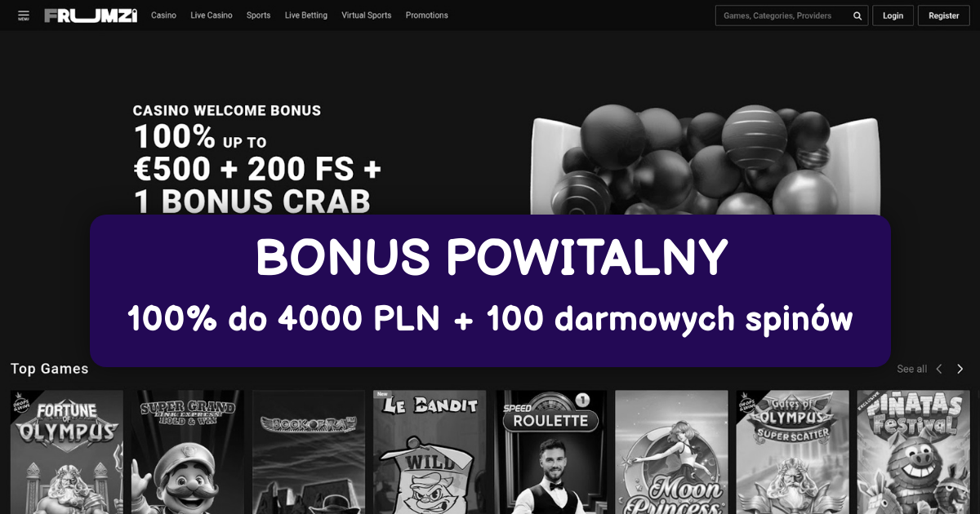
Task: Click the Login button
Action: tap(893, 16)
